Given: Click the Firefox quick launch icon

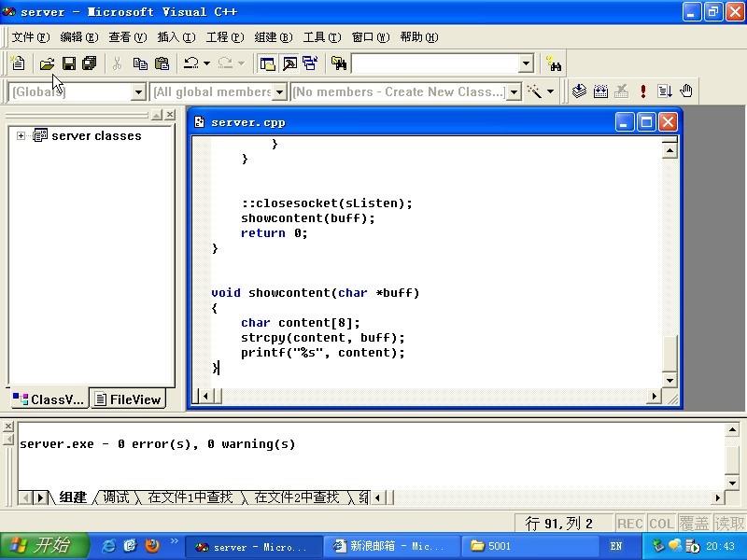Looking at the screenshot, I should pyautogui.click(x=152, y=545).
